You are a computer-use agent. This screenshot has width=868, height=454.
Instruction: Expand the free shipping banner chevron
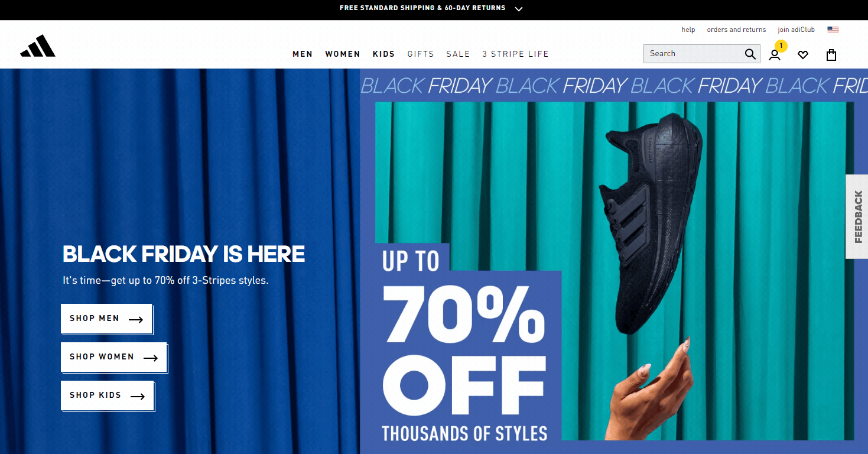(519, 9)
